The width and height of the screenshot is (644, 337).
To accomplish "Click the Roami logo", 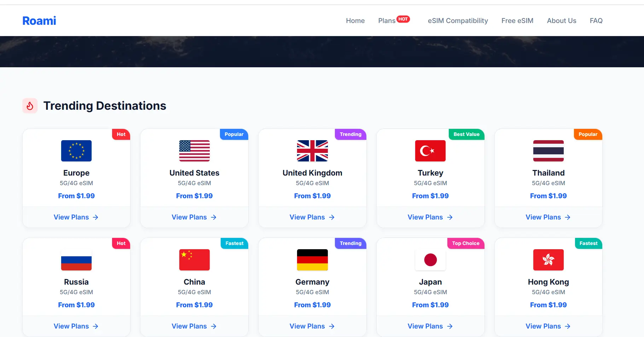I will point(39,21).
